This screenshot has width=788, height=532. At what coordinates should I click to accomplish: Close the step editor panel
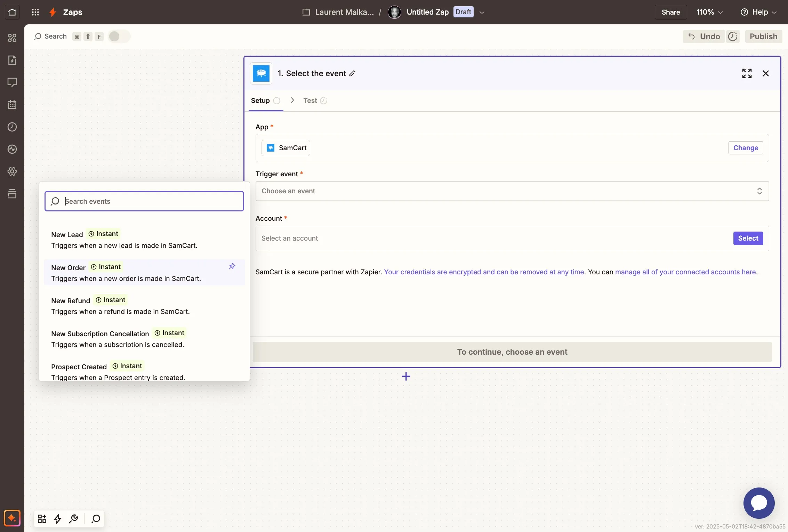tap(765, 73)
